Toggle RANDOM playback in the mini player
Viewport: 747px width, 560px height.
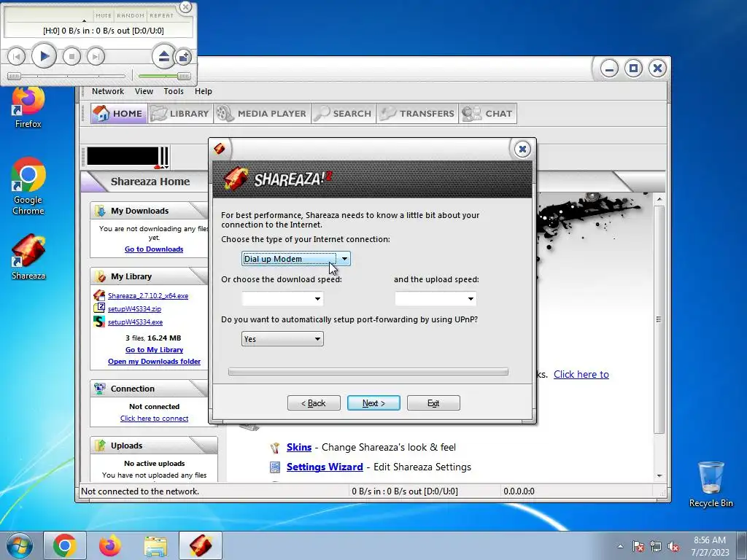coord(131,15)
